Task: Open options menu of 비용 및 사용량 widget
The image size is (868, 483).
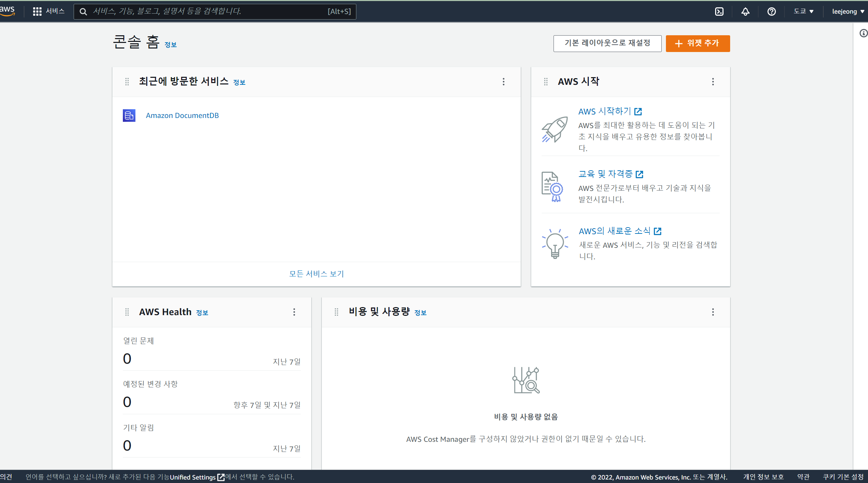Action: click(x=713, y=312)
